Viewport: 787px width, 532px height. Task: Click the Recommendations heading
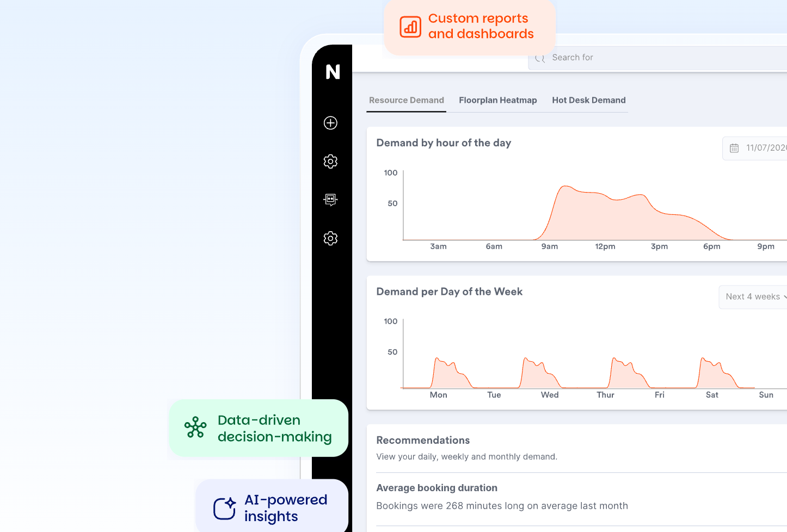click(423, 440)
